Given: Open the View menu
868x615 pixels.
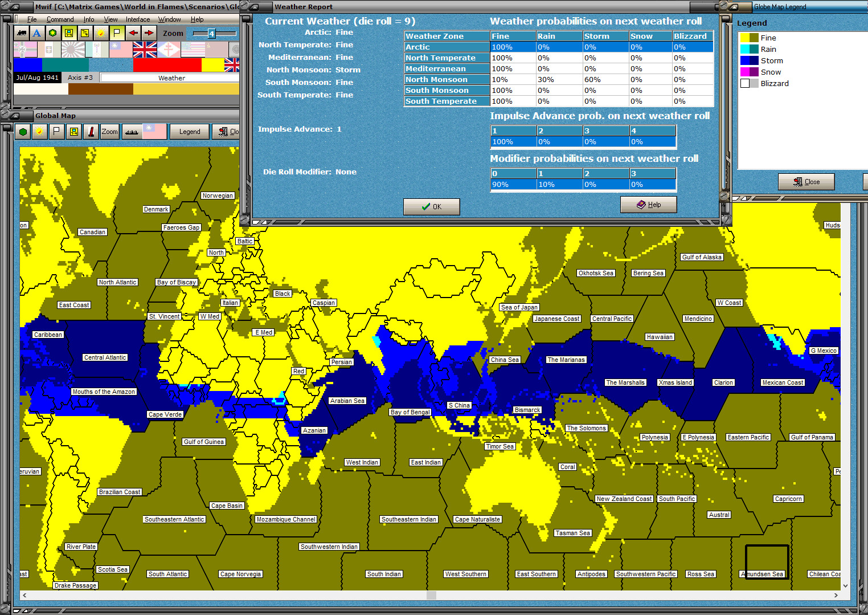Looking at the screenshot, I should 110,19.
